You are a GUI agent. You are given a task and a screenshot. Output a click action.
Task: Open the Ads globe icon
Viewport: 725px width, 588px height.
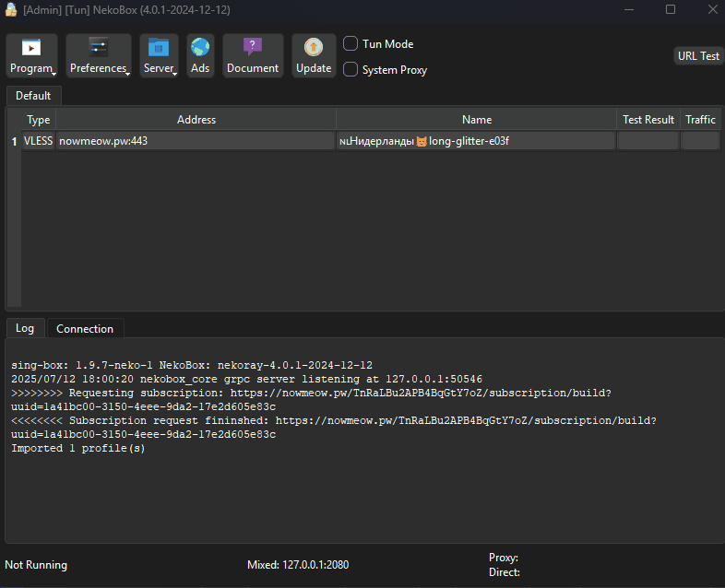(x=200, y=48)
